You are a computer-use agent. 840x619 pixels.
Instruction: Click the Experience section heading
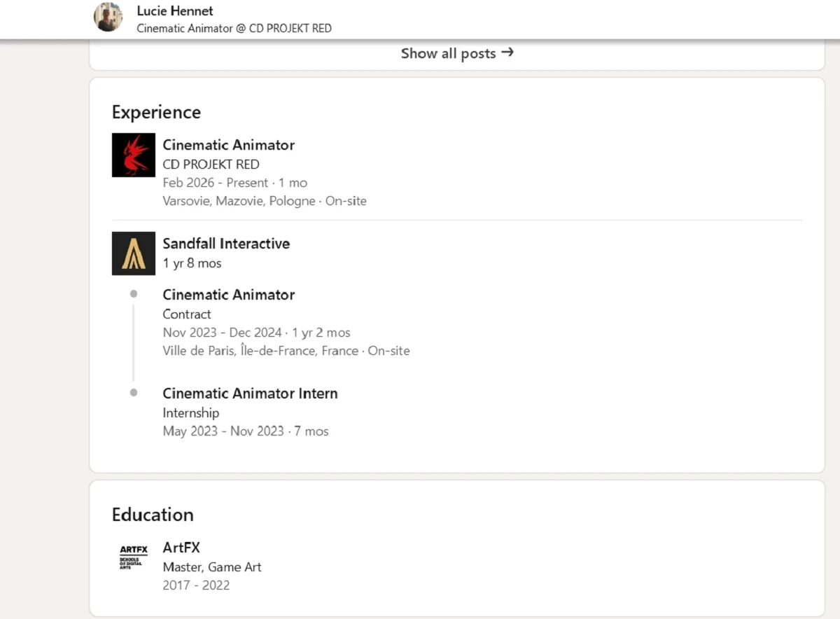156,113
